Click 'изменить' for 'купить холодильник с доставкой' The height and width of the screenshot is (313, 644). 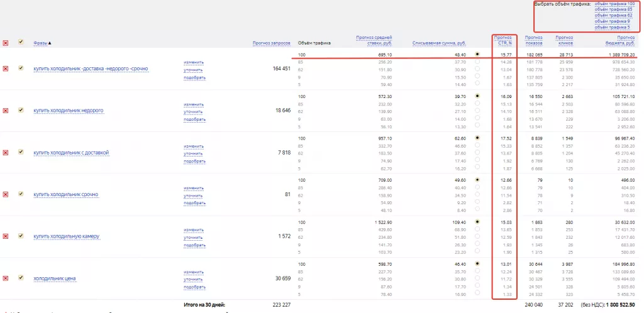tap(194, 146)
